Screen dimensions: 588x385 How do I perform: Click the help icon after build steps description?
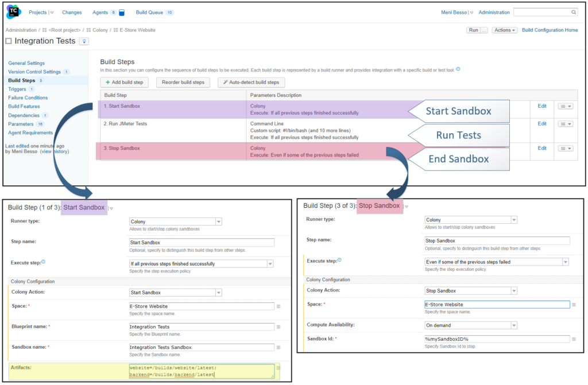click(x=458, y=69)
